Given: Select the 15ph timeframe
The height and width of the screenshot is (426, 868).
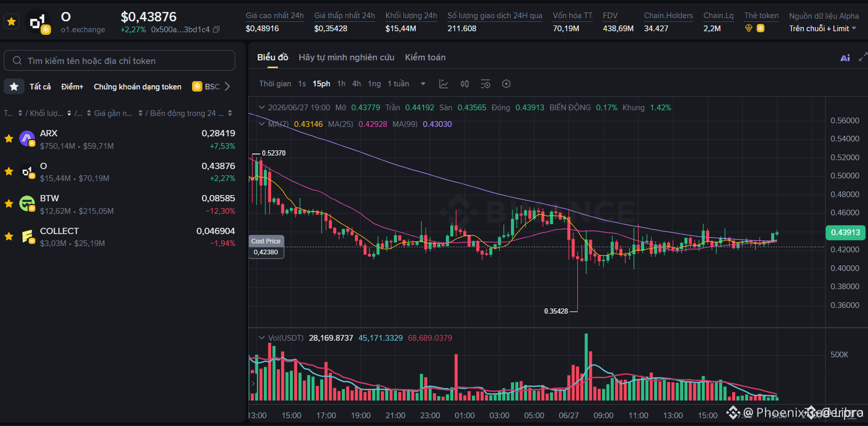Looking at the screenshot, I should 322,84.
